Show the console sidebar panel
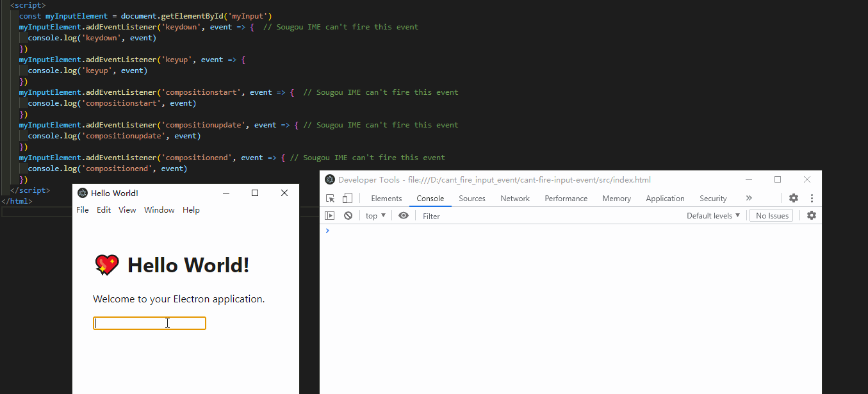868x394 pixels. coord(330,216)
